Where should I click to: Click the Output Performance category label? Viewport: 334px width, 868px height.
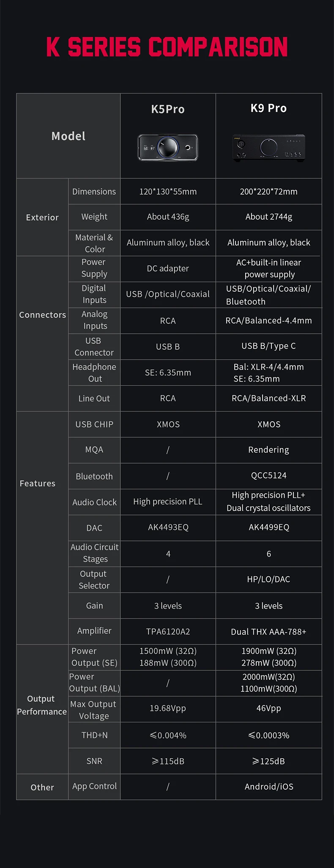click(42, 705)
